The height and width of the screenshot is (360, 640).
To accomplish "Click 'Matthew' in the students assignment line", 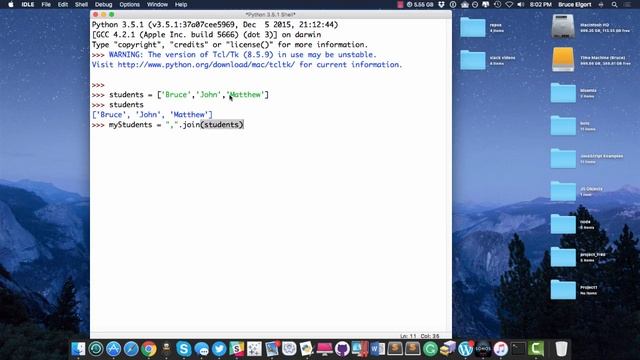I will tap(245, 95).
